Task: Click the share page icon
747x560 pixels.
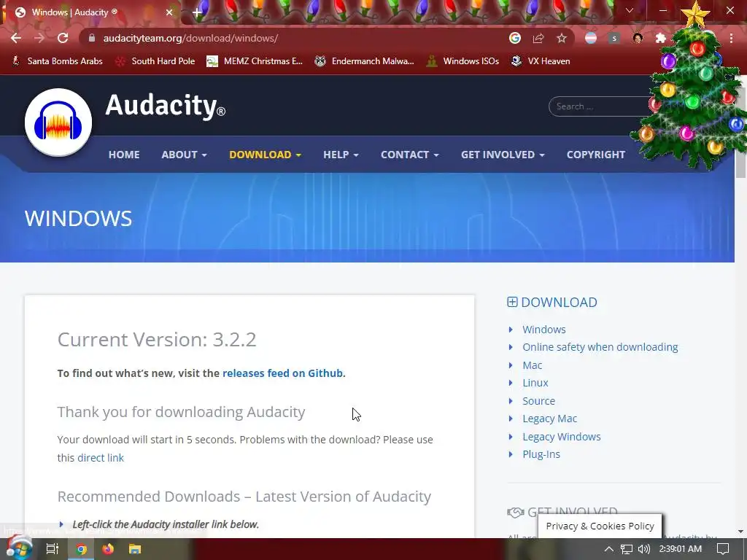Action: [538, 38]
